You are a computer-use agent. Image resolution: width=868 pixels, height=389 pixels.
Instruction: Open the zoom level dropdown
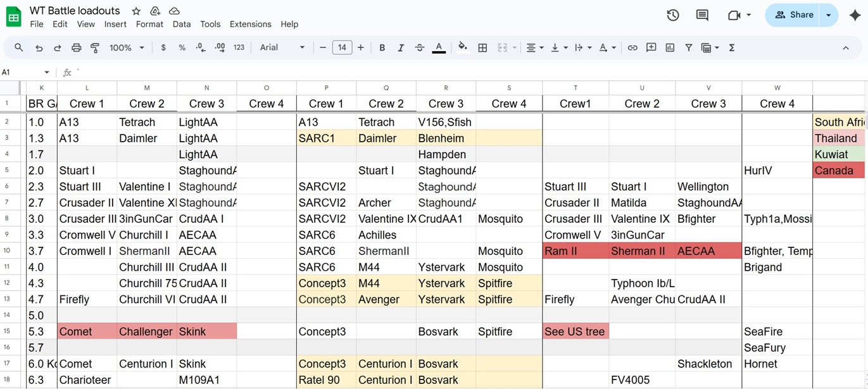click(127, 47)
